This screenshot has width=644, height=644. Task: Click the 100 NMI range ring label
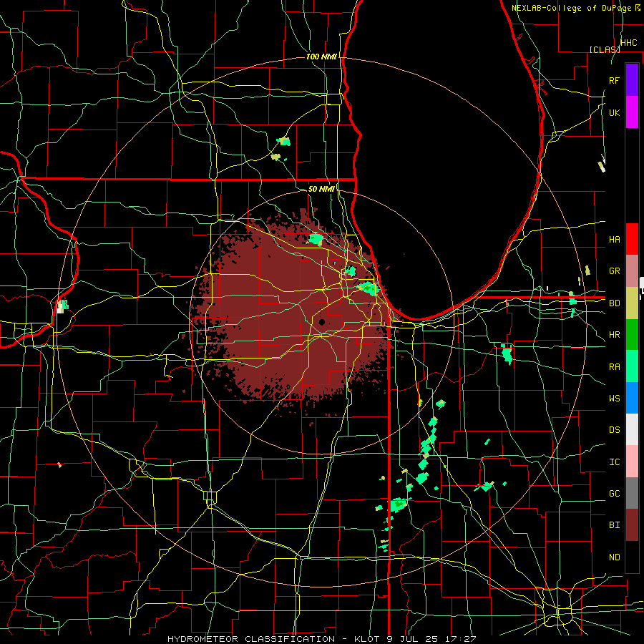(x=321, y=57)
